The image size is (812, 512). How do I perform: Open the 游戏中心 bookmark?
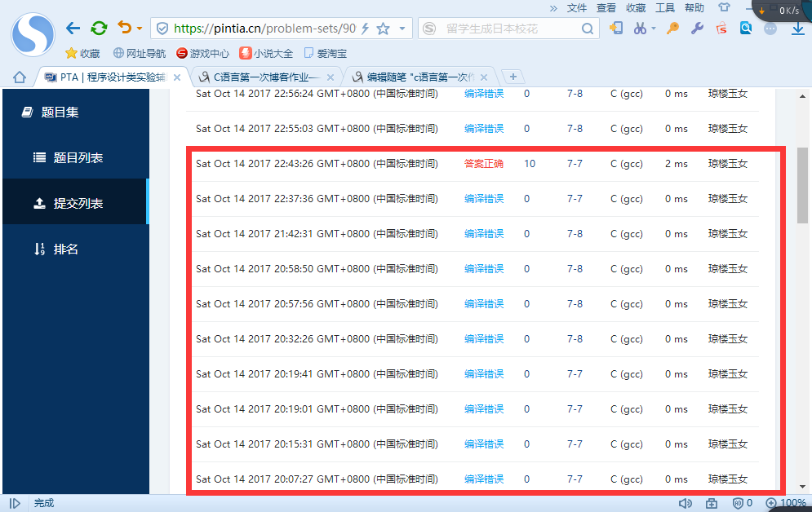pyautogui.click(x=202, y=53)
